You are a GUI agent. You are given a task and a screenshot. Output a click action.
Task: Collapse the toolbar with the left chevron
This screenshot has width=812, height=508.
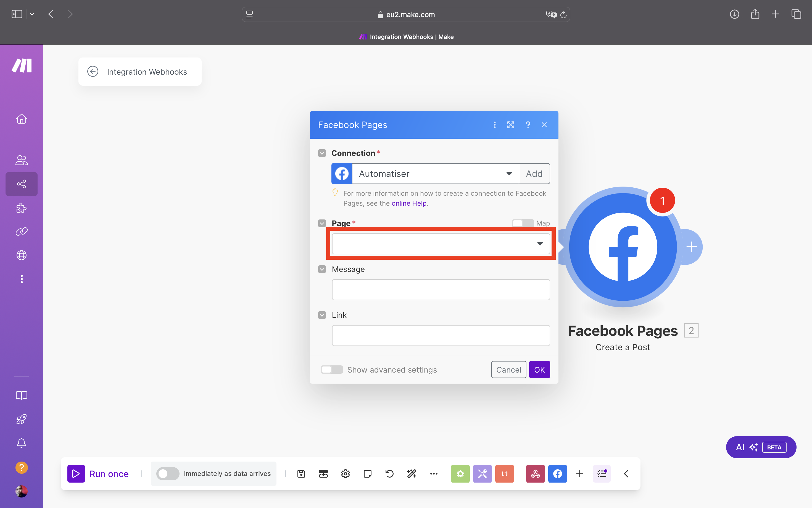coord(626,473)
